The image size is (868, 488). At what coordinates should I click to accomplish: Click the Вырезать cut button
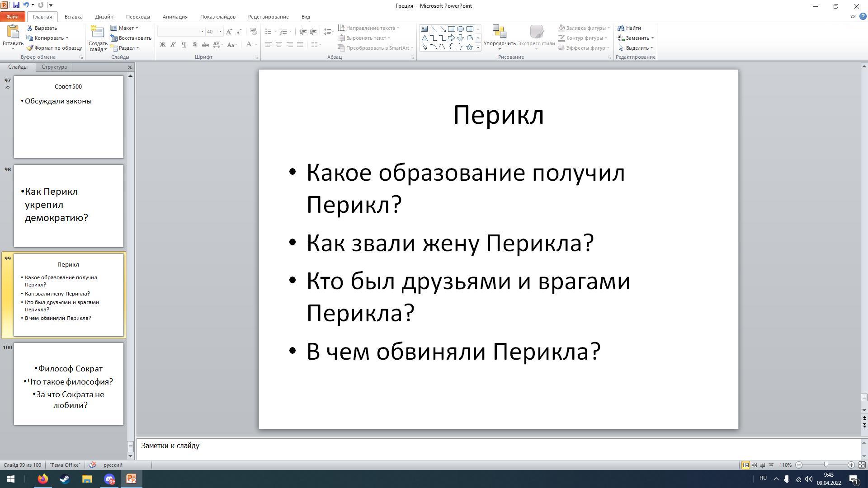pos(42,28)
